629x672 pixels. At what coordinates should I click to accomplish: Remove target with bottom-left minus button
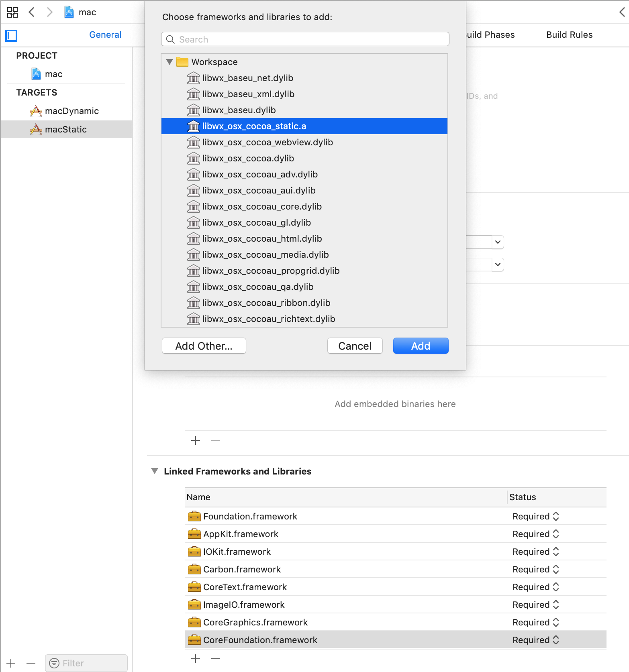click(x=31, y=663)
